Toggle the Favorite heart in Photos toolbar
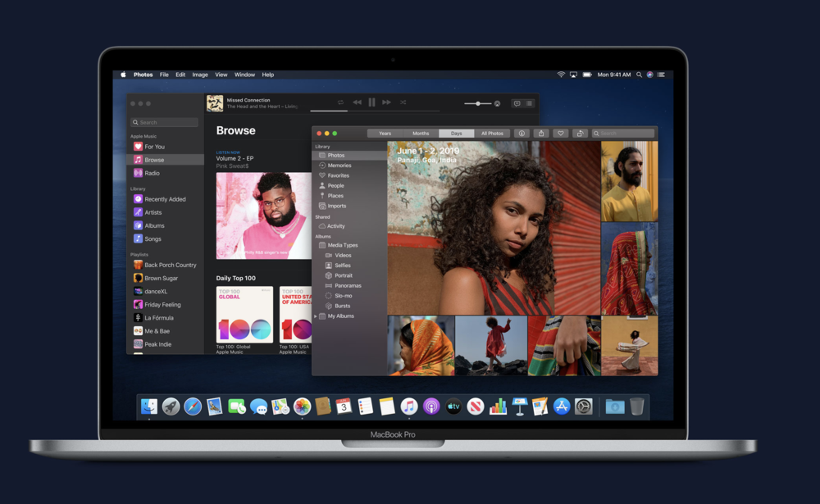Viewport: 820px width, 504px height. point(561,134)
